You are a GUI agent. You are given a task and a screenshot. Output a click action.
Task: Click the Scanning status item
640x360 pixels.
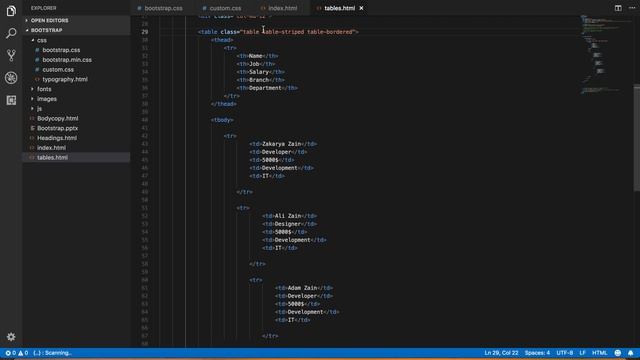[53, 353]
